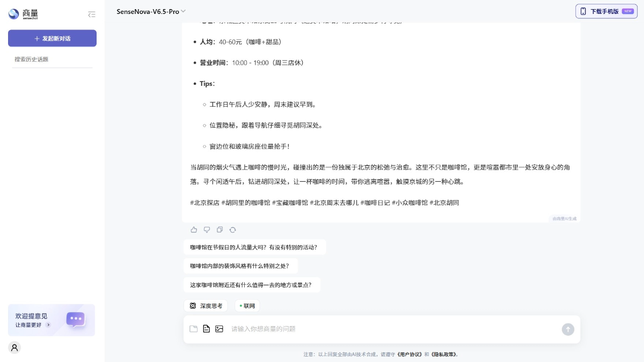The width and height of the screenshot is (644, 362).
Task: Select the decoration style suggested question
Action: 240,265
